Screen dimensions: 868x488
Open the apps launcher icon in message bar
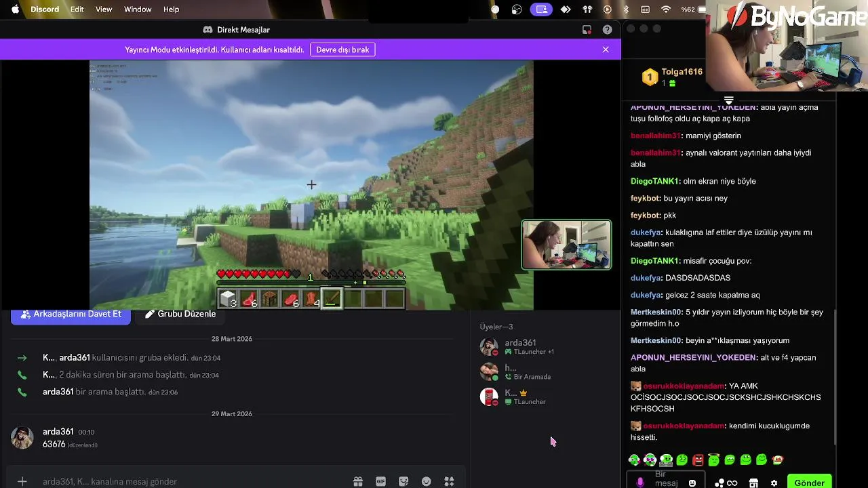449,481
